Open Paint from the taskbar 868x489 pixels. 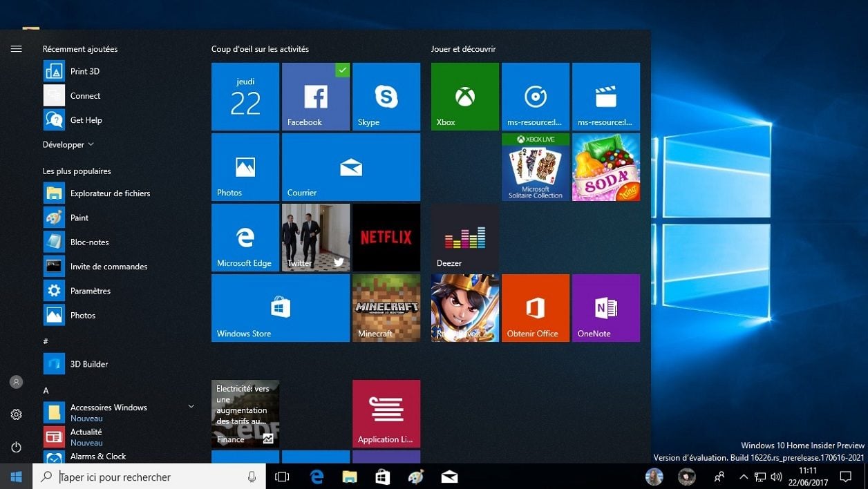pos(416,477)
